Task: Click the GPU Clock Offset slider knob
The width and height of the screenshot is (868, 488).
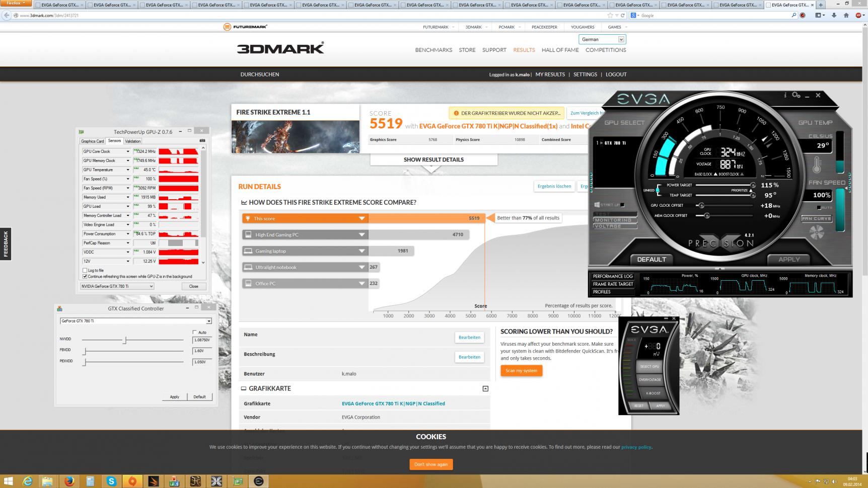Action: (701, 205)
